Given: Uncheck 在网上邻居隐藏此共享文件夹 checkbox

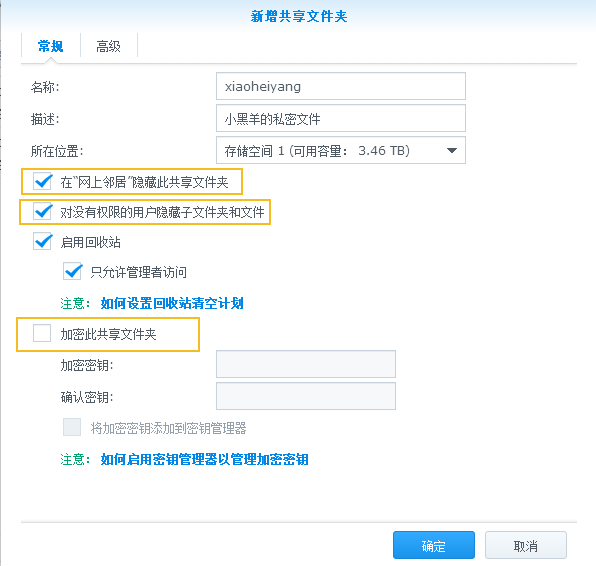Looking at the screenshot, I should pos(42,182).
